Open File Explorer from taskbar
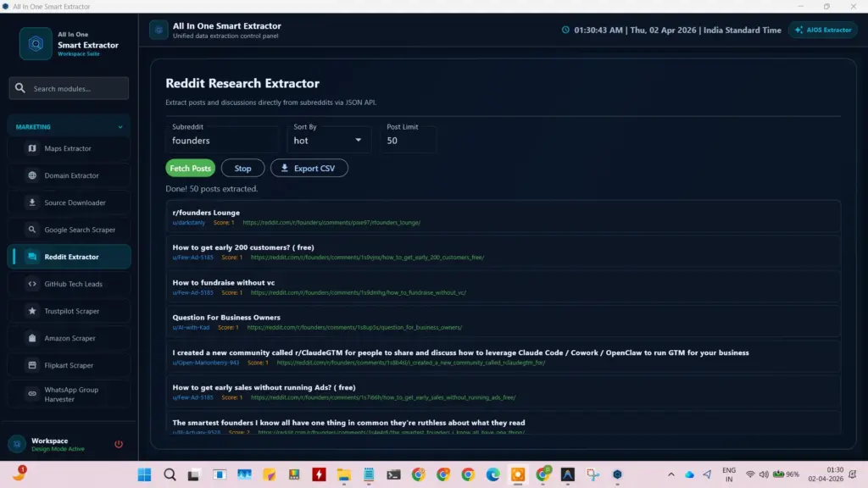The height and width of the screenshot is (488, 868). point(344,474)
